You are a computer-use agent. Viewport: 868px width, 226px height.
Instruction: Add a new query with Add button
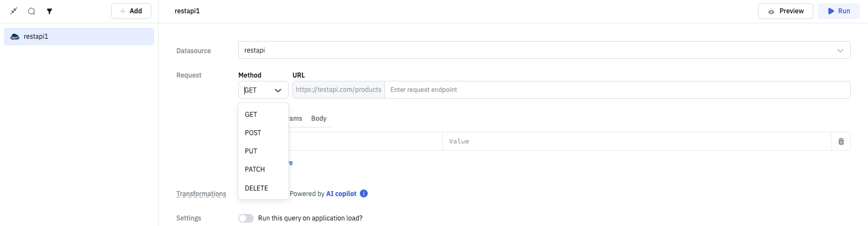[x=131, y=11]
